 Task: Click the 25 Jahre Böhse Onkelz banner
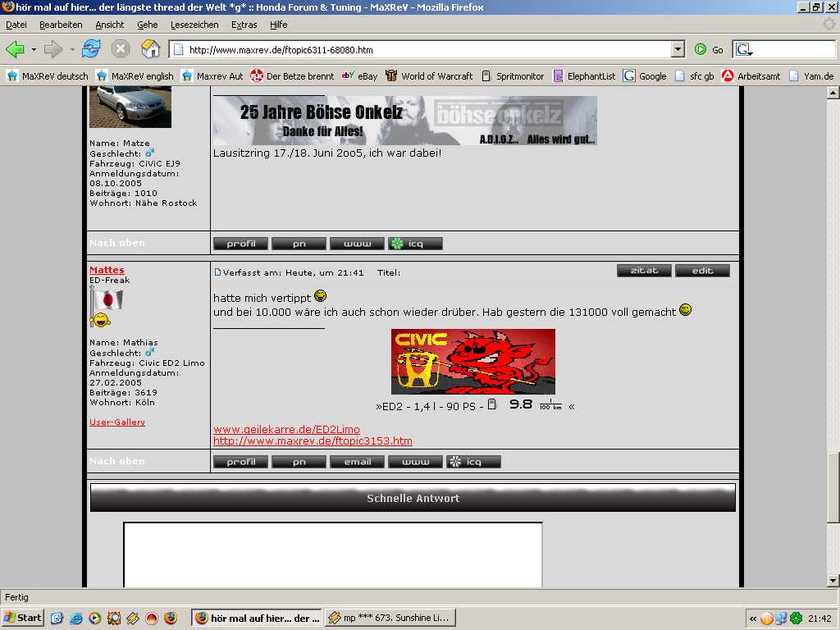(x=405, y=121)
